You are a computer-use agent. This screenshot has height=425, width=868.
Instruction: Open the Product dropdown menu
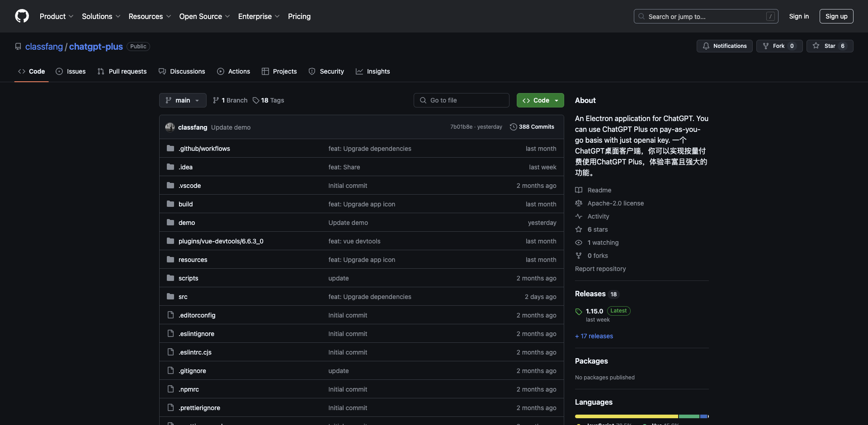pyautogui.click(x=57, y=16)
